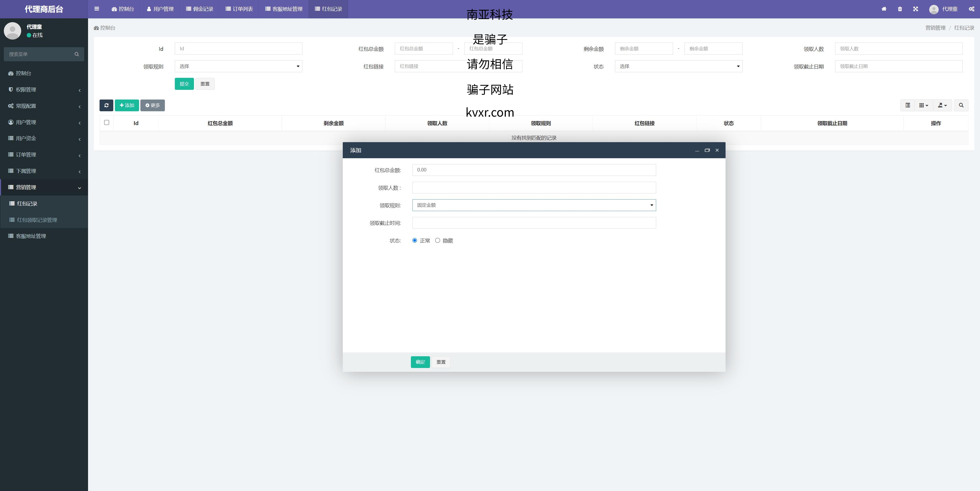Open settings gears icon at top right
This screenshot has width=980, height=491.
click(x=971, y=9)
